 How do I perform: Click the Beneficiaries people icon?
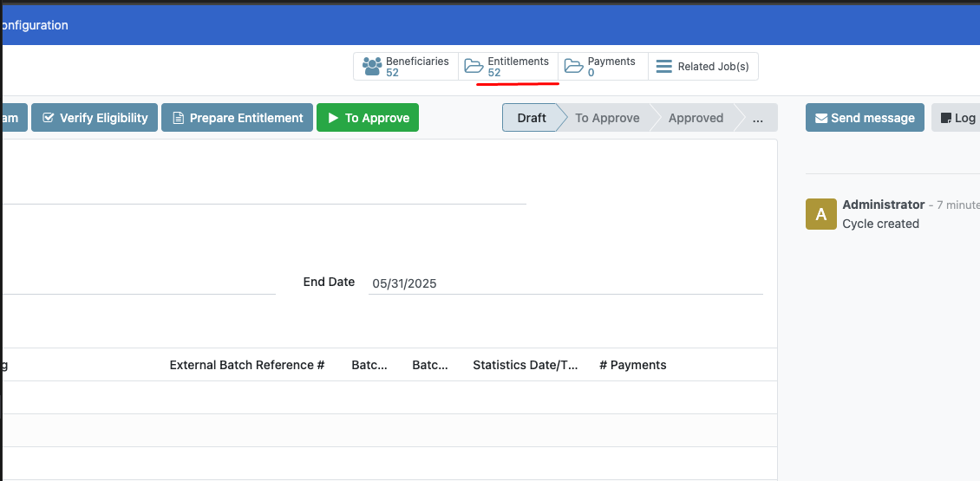click(x=372, y=66)
